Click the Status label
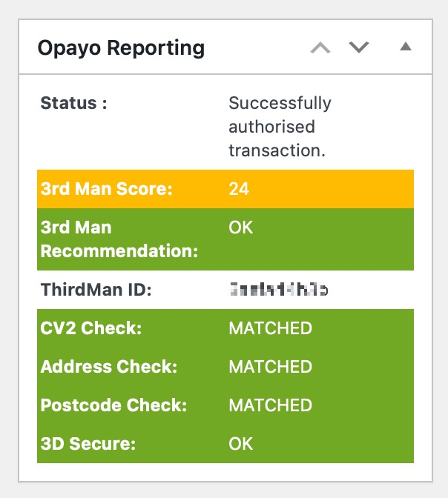Screen dimensions: 448x498 [x=73, y=103]
